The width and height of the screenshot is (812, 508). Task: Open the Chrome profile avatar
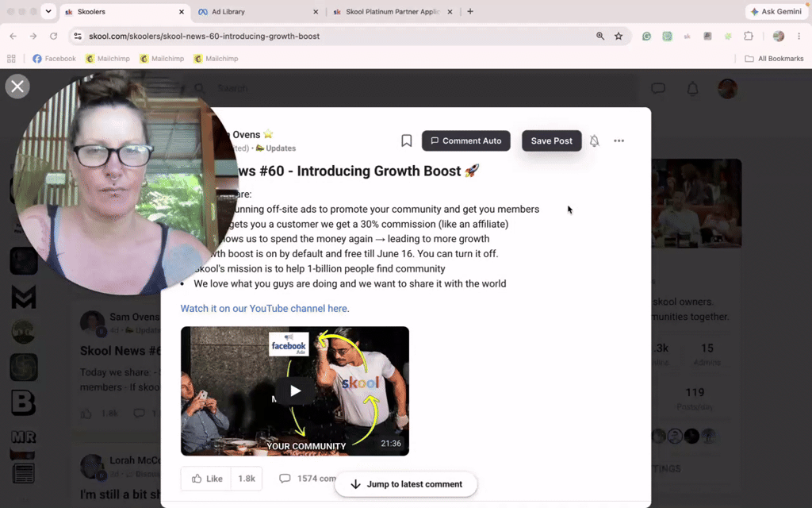tap(779, 37)
